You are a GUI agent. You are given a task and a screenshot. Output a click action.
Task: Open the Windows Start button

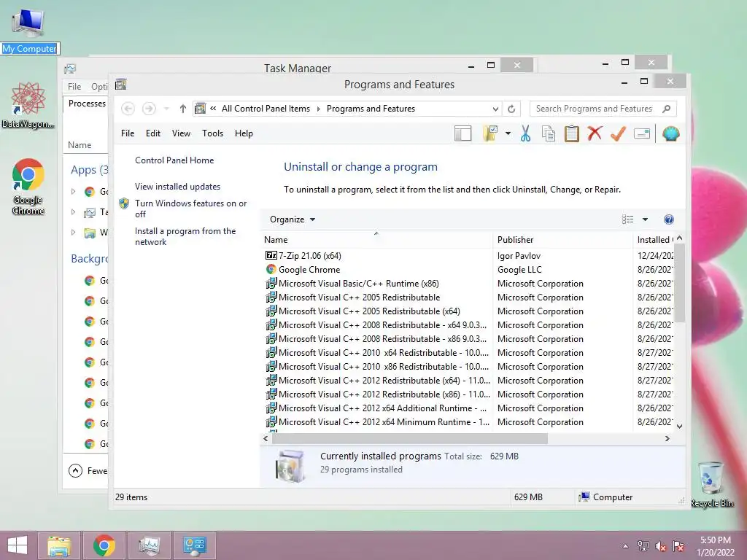(18, 545)
